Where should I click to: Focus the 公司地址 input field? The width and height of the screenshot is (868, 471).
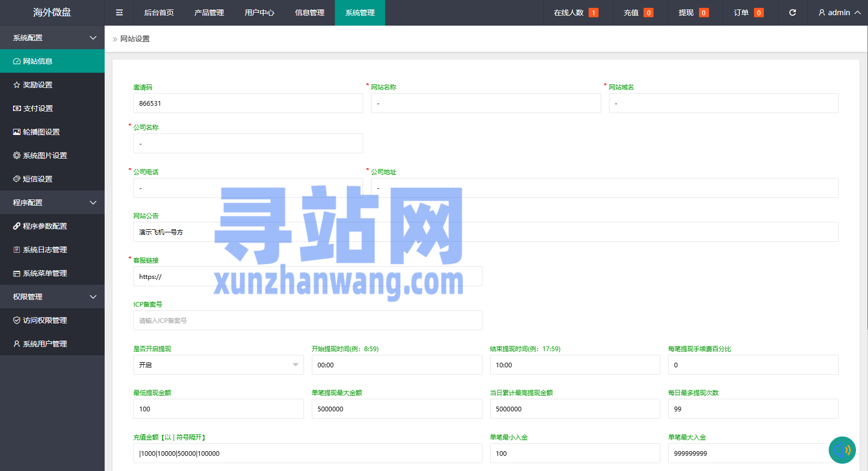click(x=605, y=188)
